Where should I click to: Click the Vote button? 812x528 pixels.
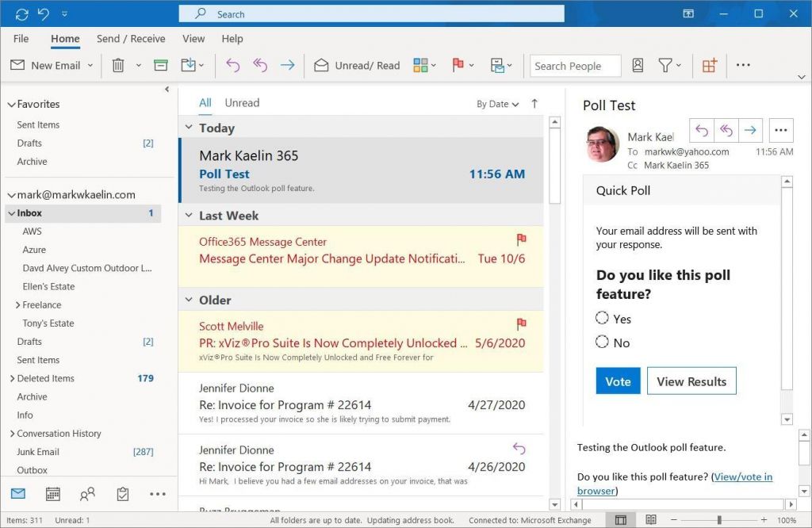618,381
